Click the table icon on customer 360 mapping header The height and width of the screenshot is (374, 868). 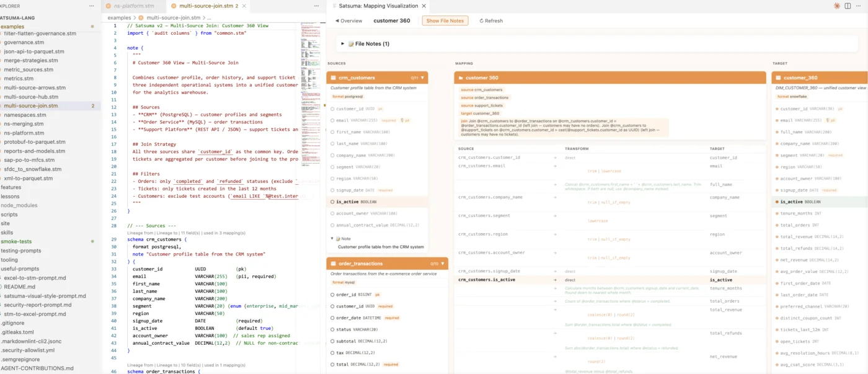tap(461, 78)
